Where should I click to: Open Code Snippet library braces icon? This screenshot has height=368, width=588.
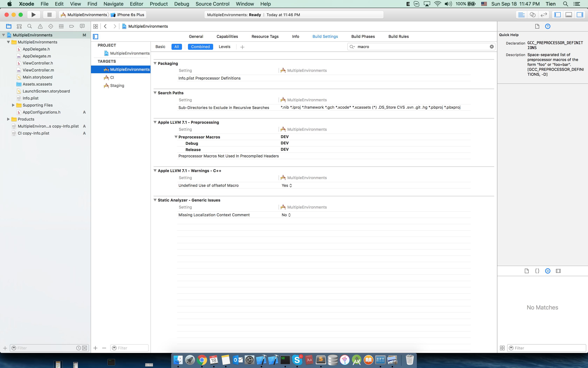[537, 271]
